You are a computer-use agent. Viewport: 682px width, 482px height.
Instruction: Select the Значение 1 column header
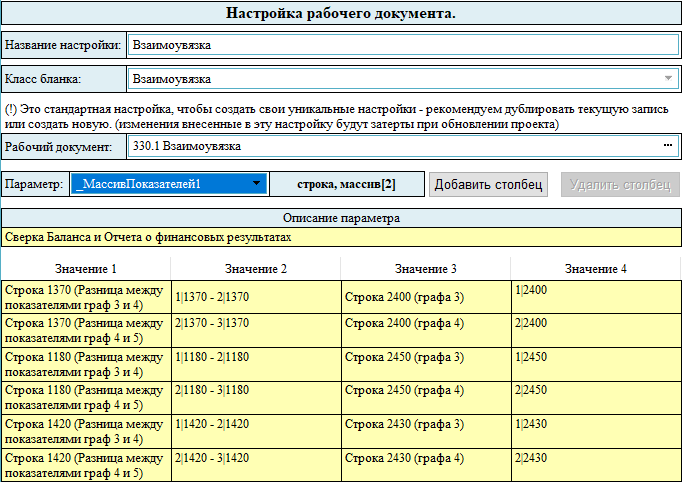(x=87, y=269)
